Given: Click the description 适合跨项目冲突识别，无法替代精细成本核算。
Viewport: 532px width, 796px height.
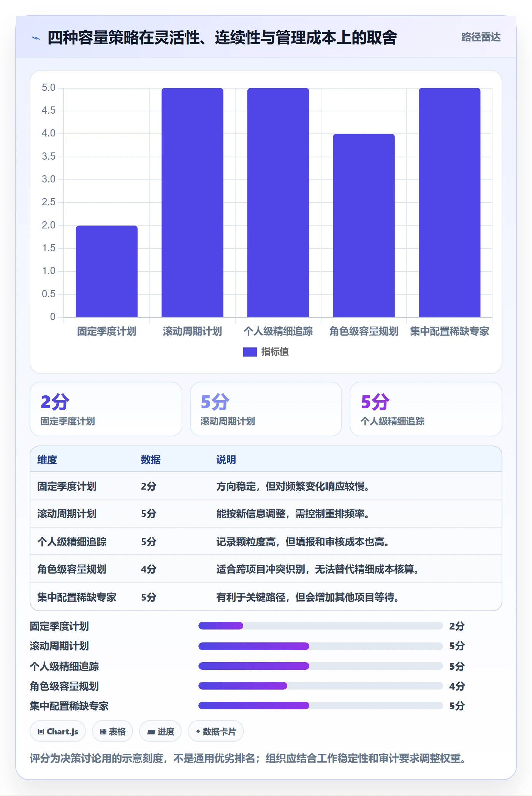Looking at the screenshot, I should click(x=318, y=569).
